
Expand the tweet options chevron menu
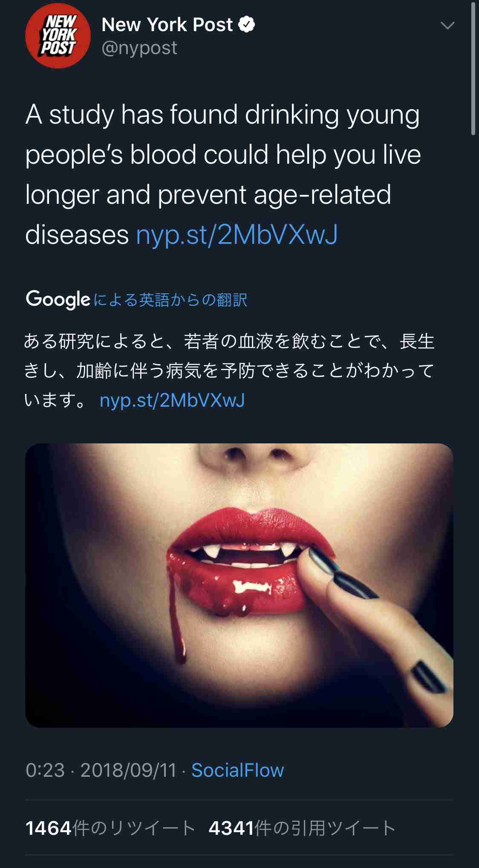tap(447, 26)
